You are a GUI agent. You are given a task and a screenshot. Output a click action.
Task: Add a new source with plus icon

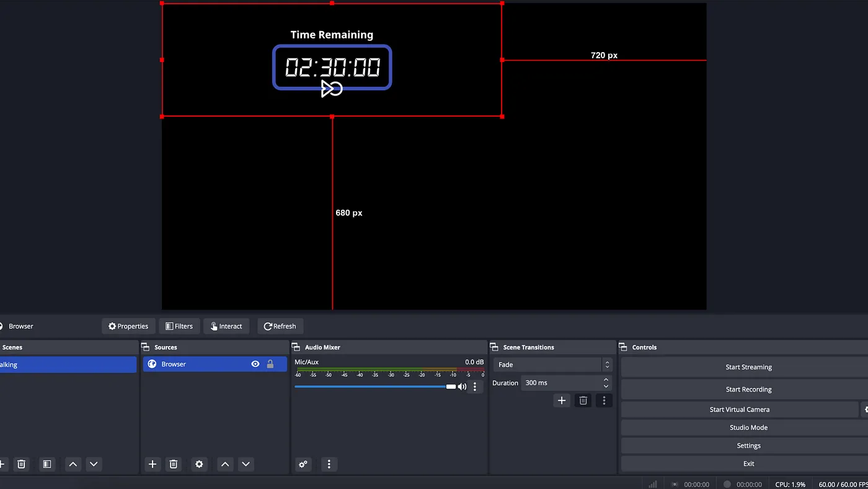coord(153,464)
